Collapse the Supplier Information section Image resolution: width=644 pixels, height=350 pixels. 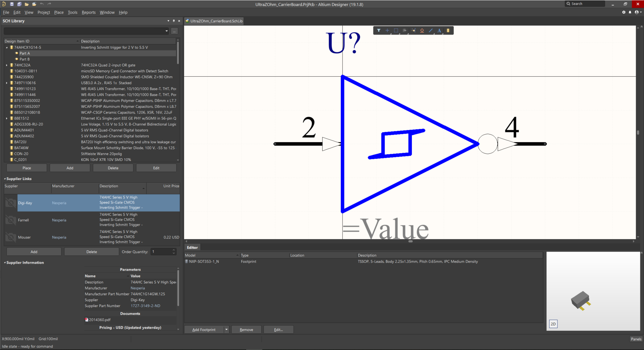(5, 263)
